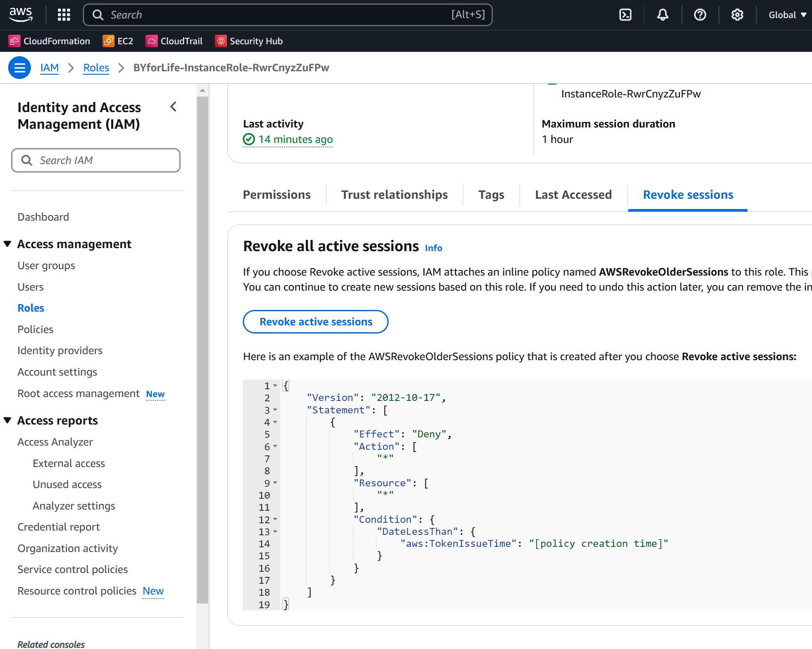Click the "aws:TokenIssueTime" key in the policy

[x=459, y=544]
